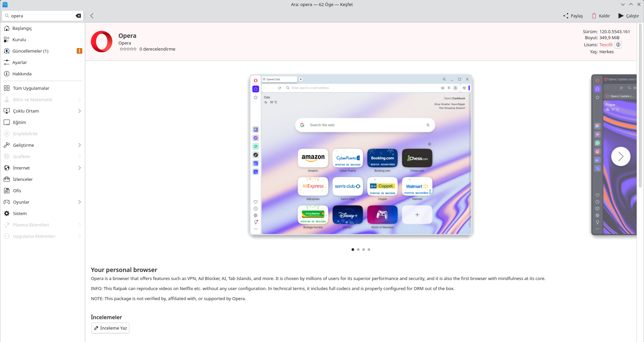644x342 pixels.
Task: Expand the Grafikler category arrow
Action: [79, 156]
